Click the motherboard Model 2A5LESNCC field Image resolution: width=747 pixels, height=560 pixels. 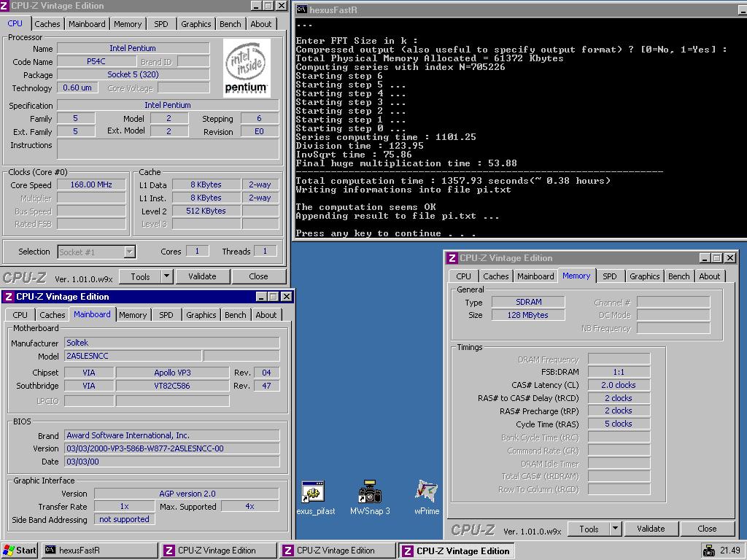pos(133,356)
